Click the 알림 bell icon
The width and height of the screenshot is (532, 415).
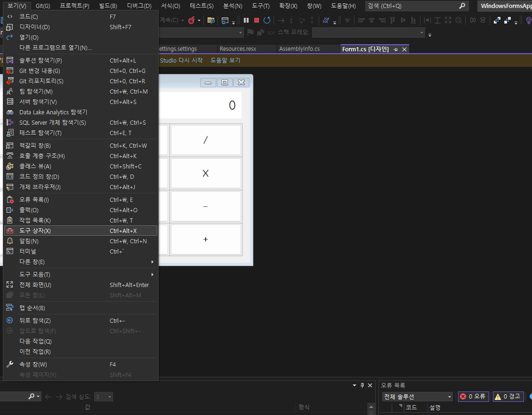(x=10, y=241)
